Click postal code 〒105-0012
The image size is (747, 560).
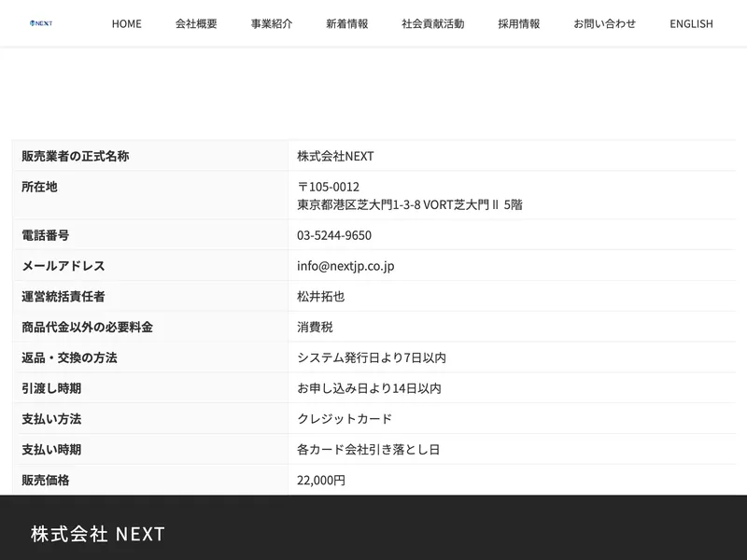click(329, 187)
